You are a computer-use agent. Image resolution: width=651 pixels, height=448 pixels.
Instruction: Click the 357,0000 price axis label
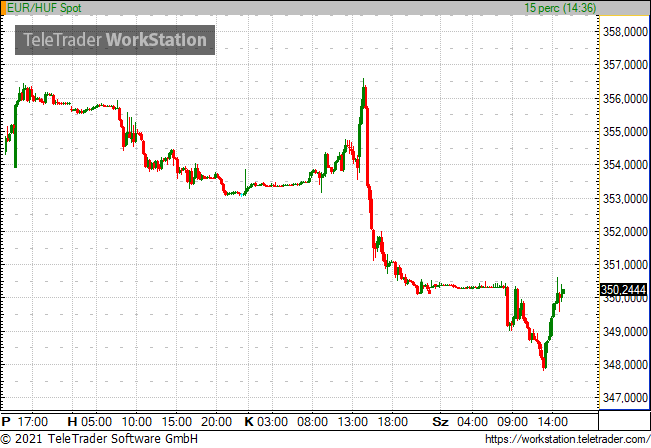coord(625,65)
